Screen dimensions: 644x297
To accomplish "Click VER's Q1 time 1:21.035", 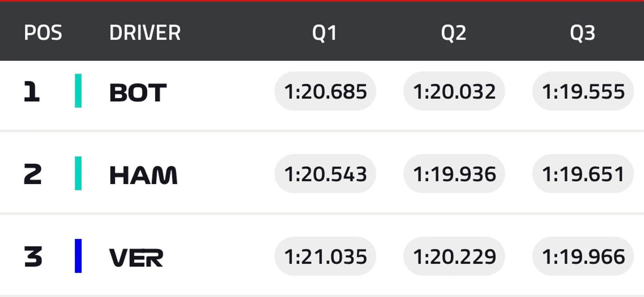I will 325,256.
